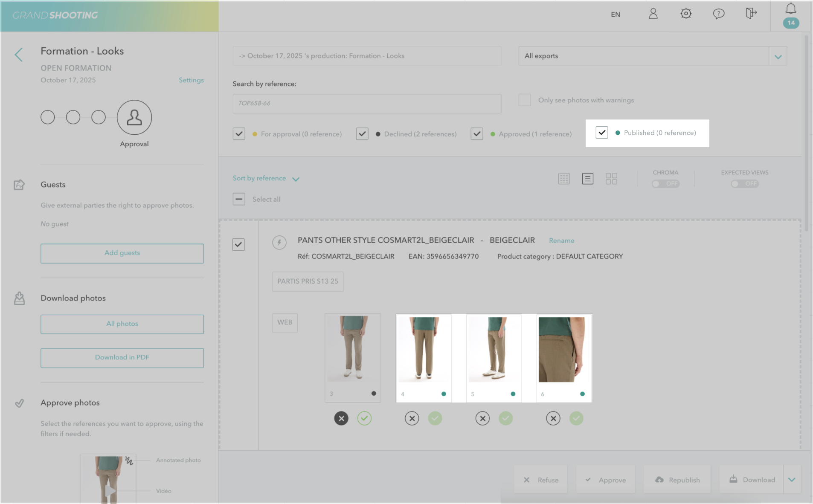Toggle the Select all checkbox
Image resolution: width=813 pixels, height=504 pixels.
[239, 199]
